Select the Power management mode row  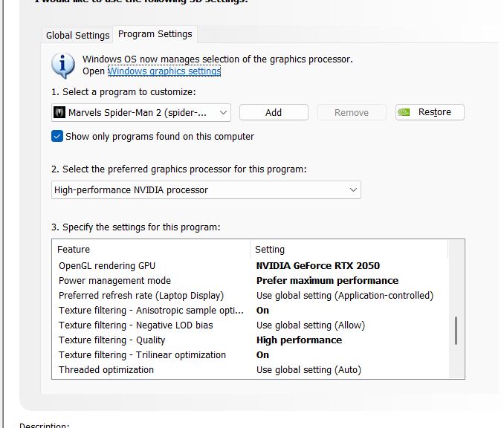pos(114,280)
